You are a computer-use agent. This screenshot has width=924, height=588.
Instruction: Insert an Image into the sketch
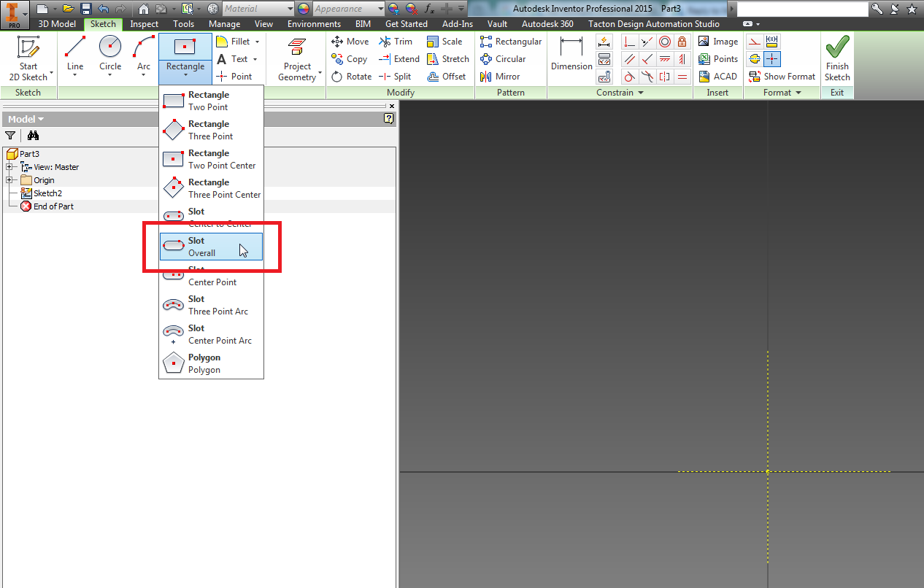[717, 41]
